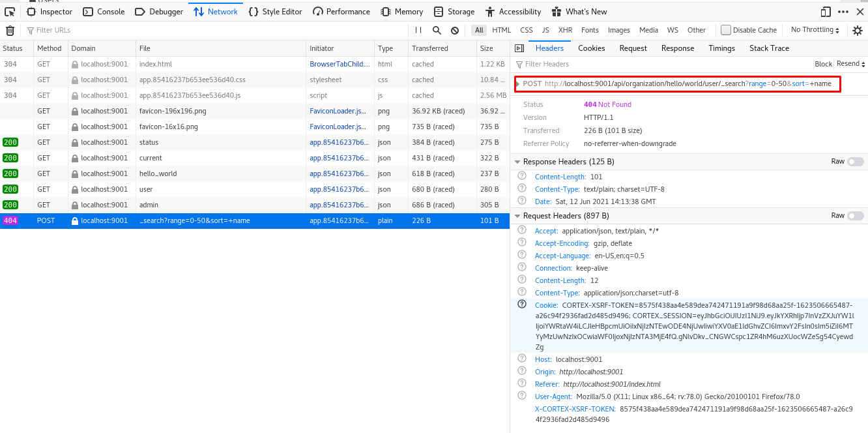Collapse the Request Headers section
The image size is (868, 433).
[517, 216]
